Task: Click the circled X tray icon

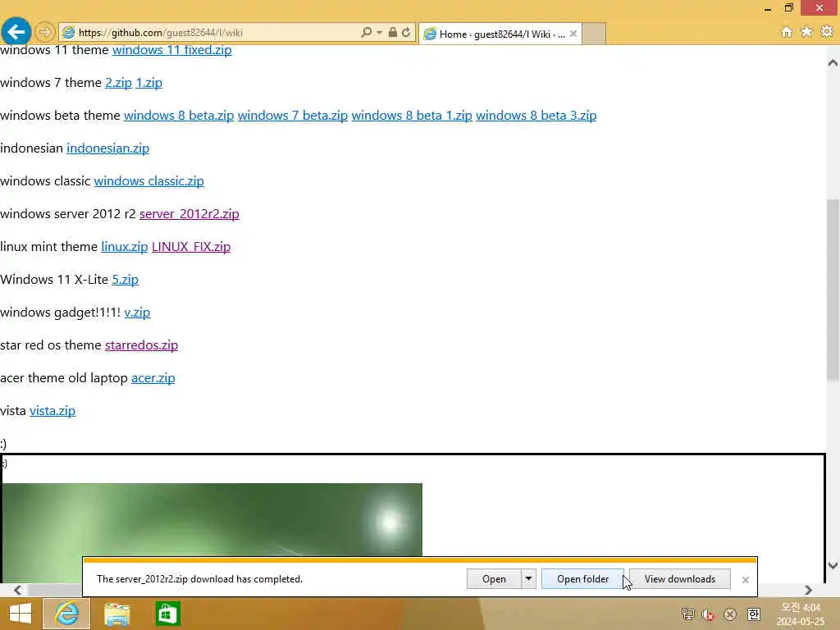Action: (729, 614)
